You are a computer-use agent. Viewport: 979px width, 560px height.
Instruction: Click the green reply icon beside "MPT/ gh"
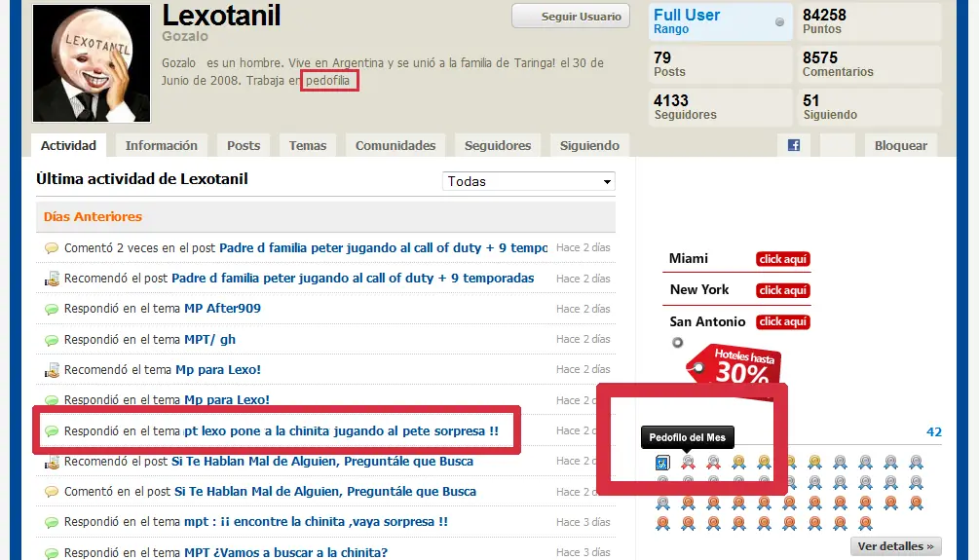click(52, 340)
